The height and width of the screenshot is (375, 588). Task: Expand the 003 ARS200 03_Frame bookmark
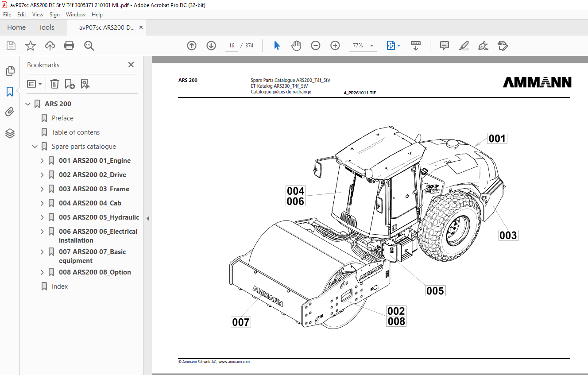(43, 189)
